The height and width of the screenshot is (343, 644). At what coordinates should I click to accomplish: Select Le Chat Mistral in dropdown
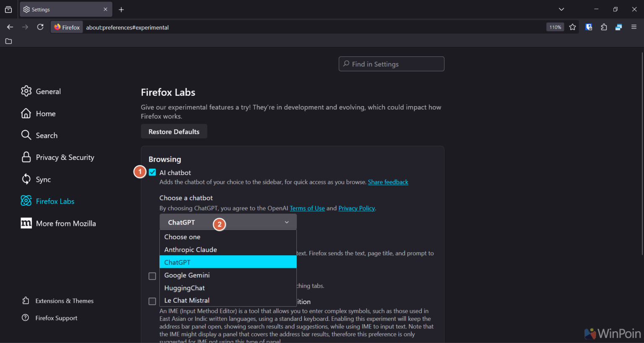click(228, 300)
